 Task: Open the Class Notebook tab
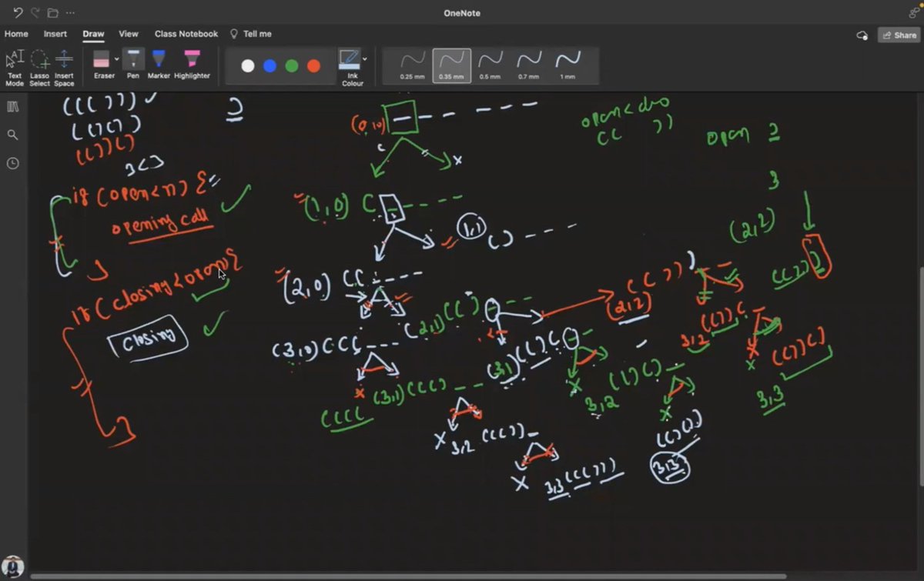pos(186,34)
